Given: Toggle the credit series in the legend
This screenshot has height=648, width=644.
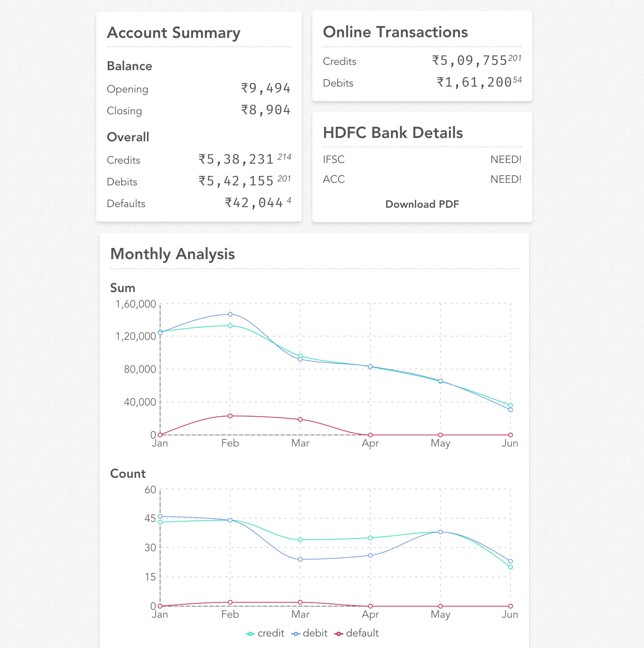Looking at the screenshot, I should [x=265, y=633].
